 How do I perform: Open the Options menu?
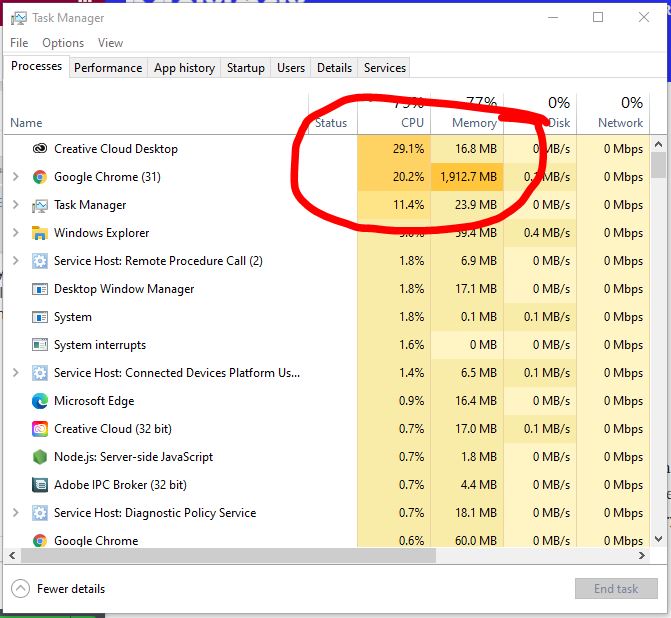coord(63,43)
